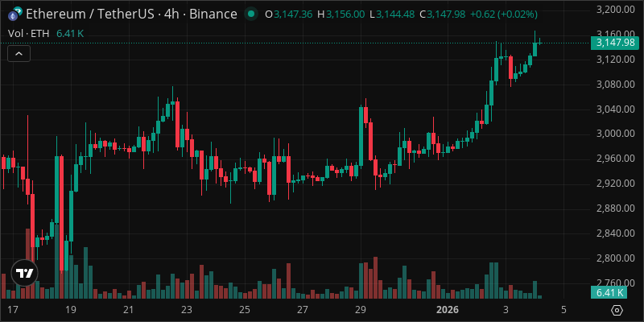Click the open value O 3,147.36
Viewport: 644px width, 322px height.
click(289, 14)
